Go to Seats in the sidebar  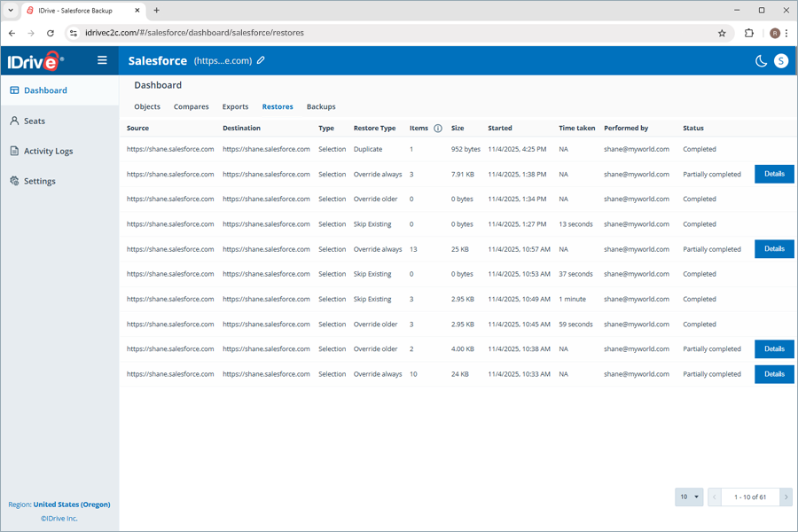(x=35, y=121)
